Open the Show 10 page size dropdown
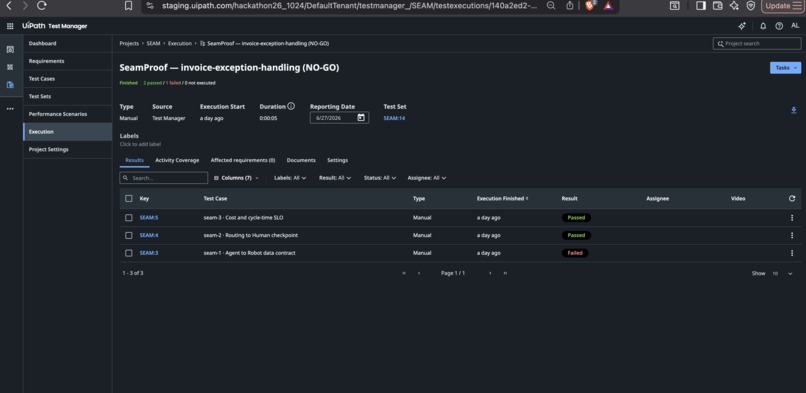806x393 pixels. coord(782,273)
